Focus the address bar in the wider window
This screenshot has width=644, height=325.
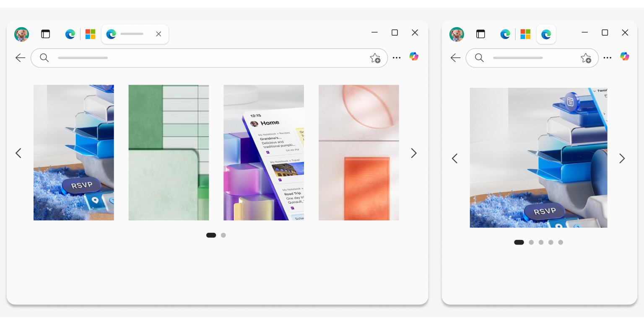[x=209, y=58]
